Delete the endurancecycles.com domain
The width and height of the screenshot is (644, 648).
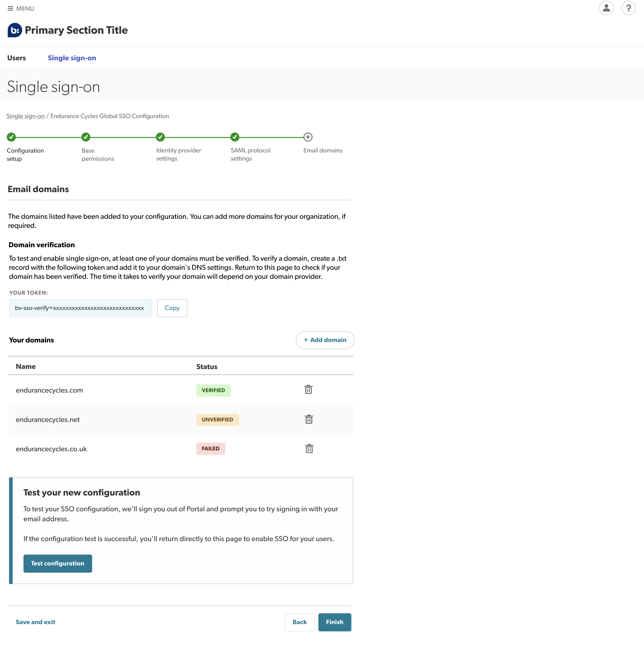point(308,390)
